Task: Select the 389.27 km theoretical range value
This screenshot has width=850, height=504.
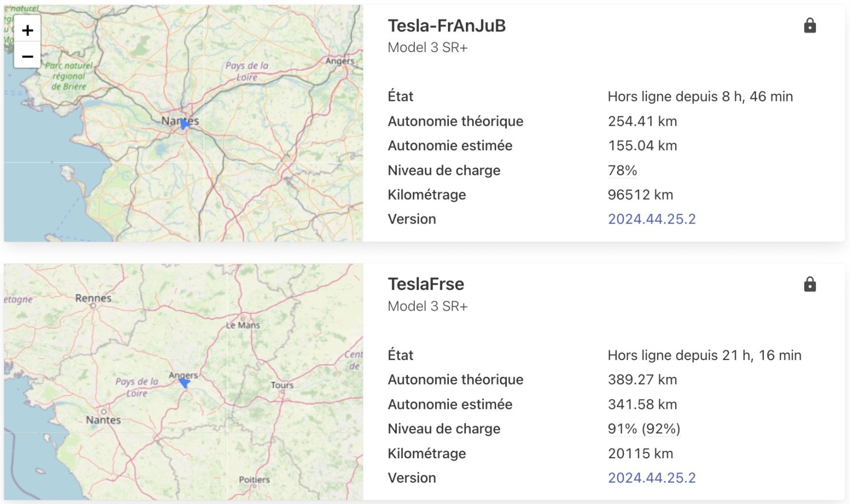Action: point(642,379)
